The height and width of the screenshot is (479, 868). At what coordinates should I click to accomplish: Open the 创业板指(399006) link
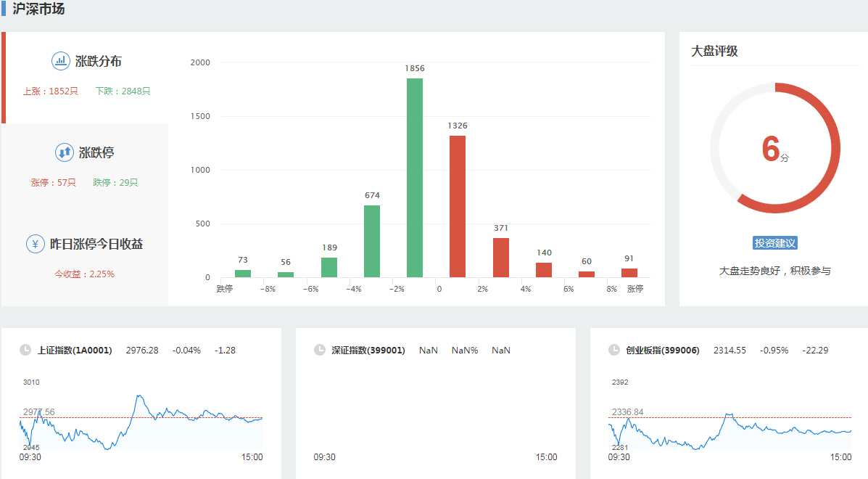pyautogui.click(x=663, y=351)
